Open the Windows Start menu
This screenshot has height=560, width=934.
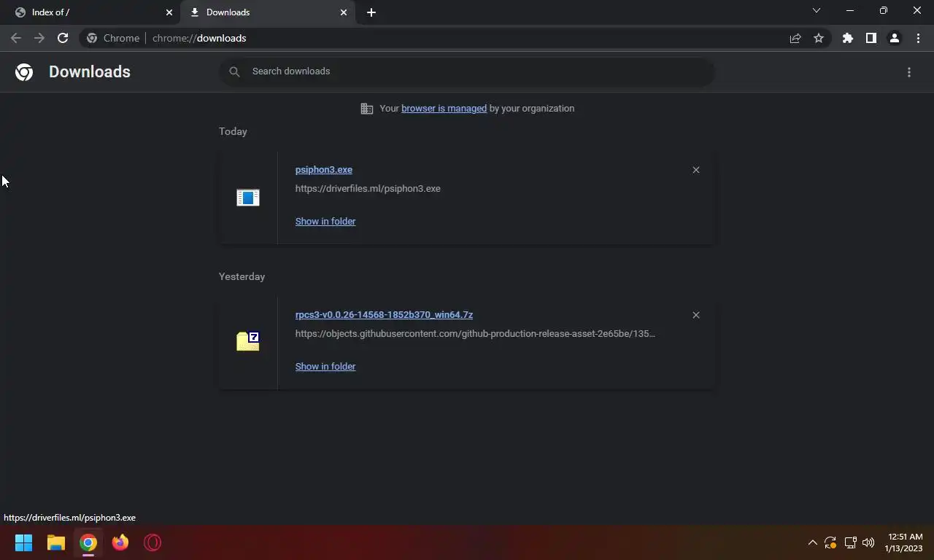[24, 542]
